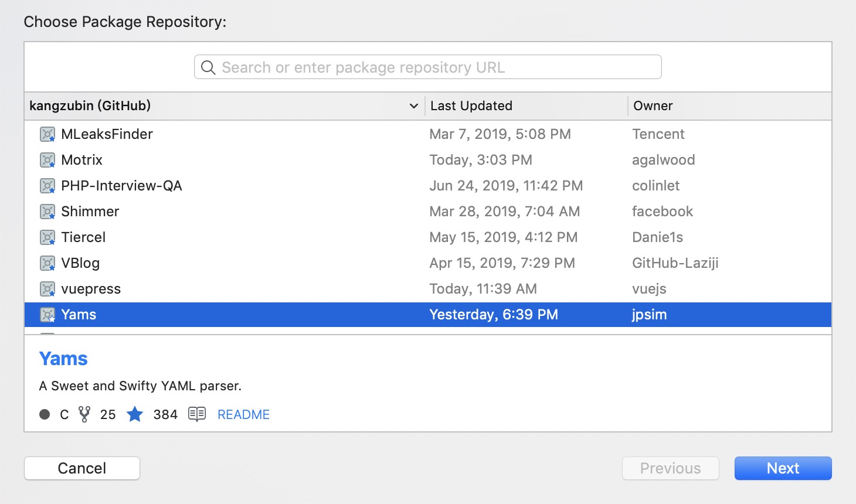Click the MLeaksFinder repository icon
This screenshot has height=504, width=856.
coord(47,134)
